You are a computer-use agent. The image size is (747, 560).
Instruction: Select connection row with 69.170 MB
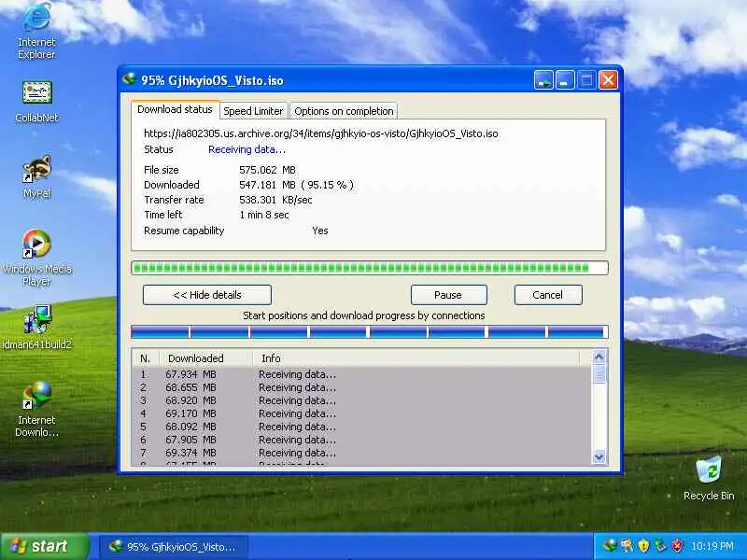(361, 413)
